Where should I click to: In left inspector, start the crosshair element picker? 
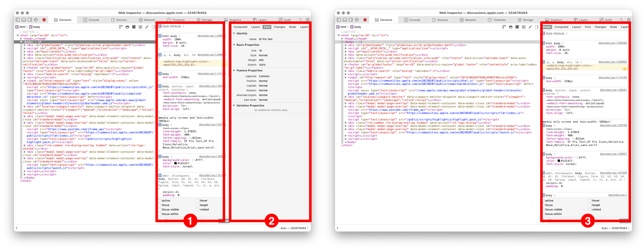[36, 20]
